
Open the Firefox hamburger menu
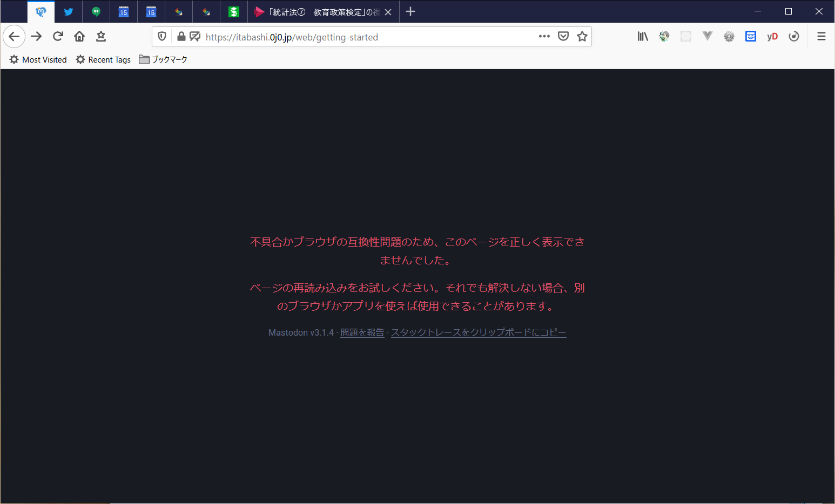coord(821,36)
